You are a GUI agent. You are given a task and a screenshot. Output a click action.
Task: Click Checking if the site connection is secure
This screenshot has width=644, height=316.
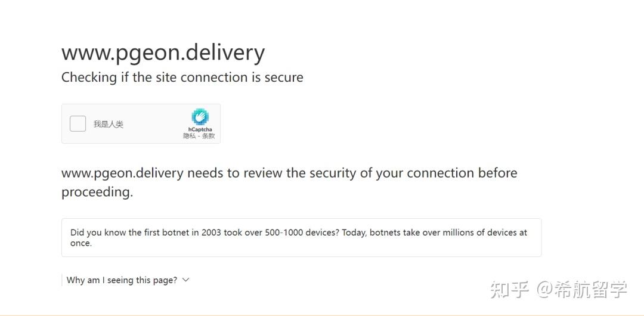(x=182, y=78)
